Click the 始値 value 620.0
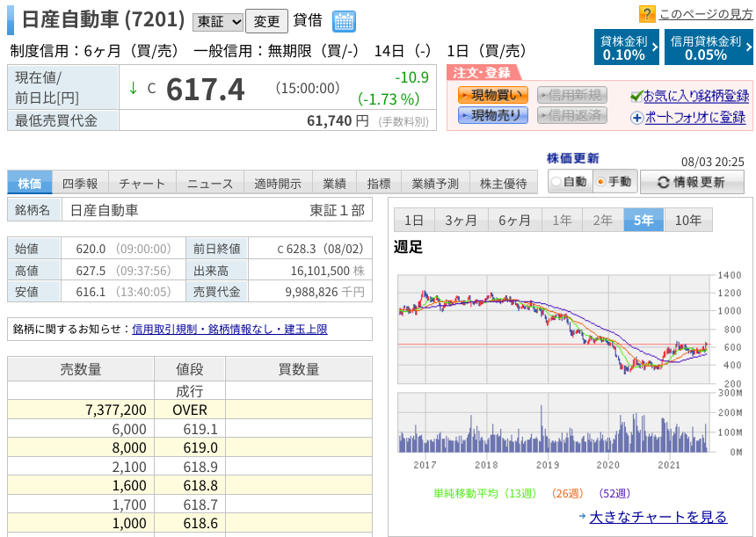The width and height of the screenshot is (756, 537). tap(91, 249)
